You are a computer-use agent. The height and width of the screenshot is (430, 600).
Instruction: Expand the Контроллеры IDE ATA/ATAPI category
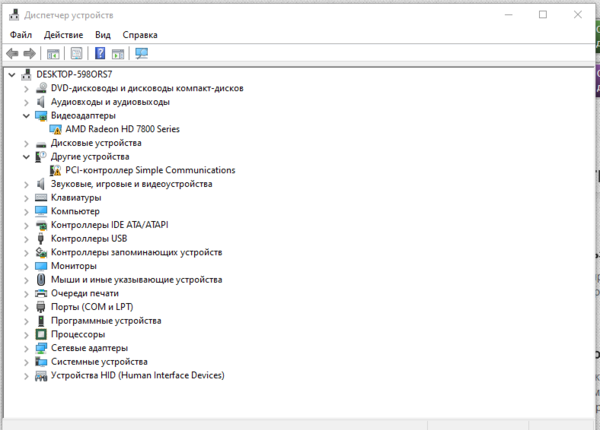[26, 225]
